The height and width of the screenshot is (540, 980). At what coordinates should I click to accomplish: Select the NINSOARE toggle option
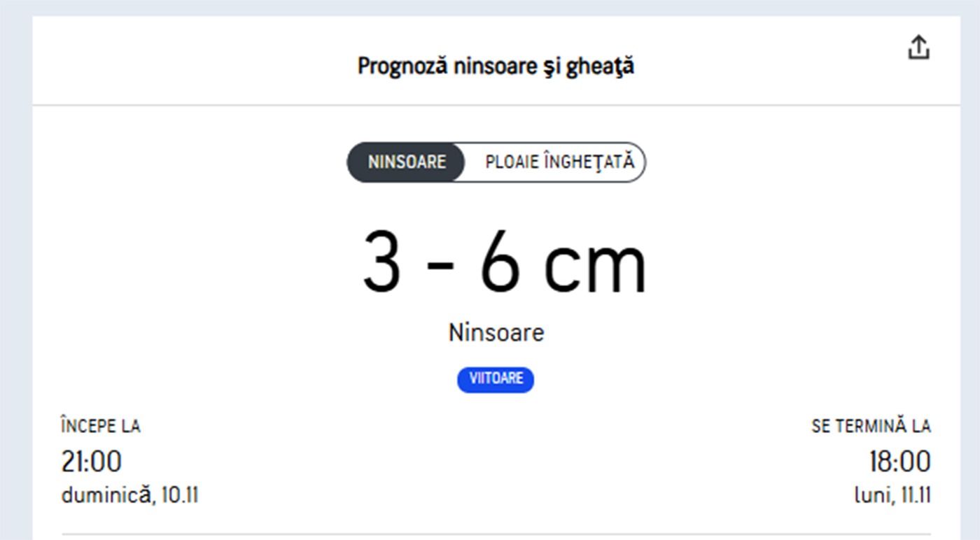pos(407,162)
